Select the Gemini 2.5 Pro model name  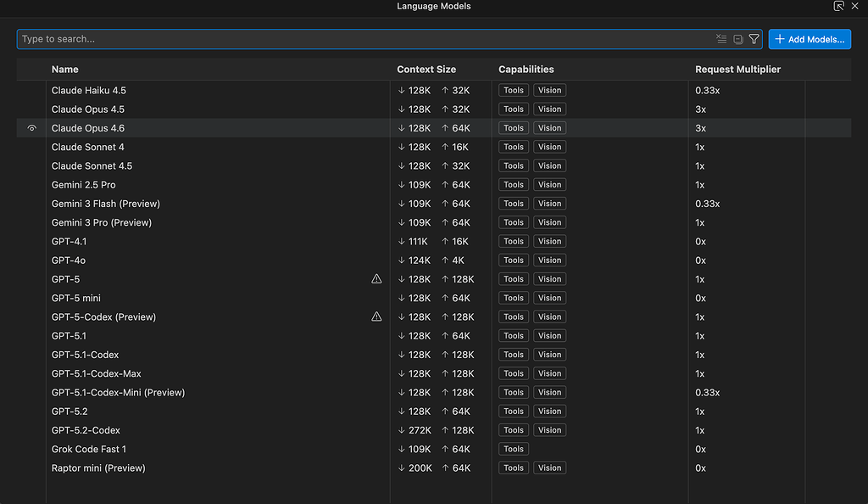[84, 184]
